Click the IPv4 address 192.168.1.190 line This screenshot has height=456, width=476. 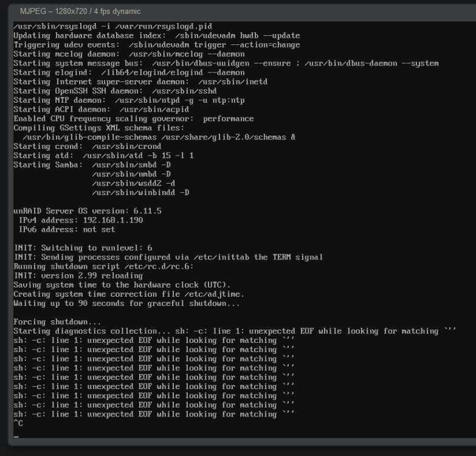tap(81, 220)
